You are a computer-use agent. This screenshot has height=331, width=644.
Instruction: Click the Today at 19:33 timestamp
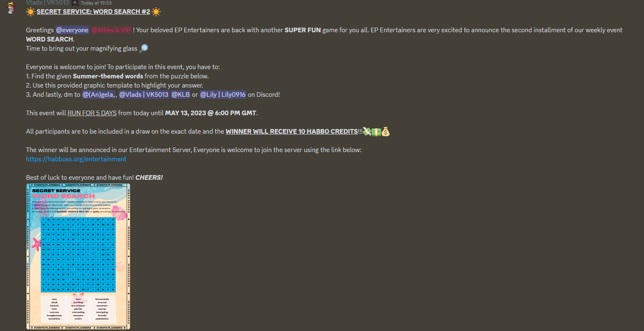pos(96,3)
